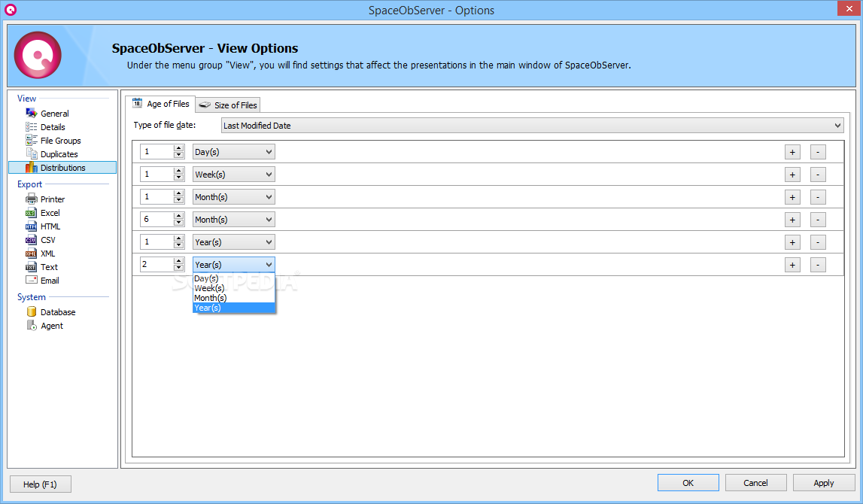Choose Week(s) from open dropdown list
Viewport: 863px width, 504px height.
point(233,288)
